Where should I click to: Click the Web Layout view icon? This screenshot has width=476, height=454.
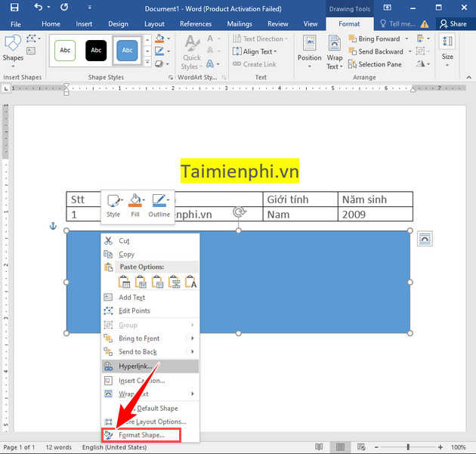coord(361,447)
